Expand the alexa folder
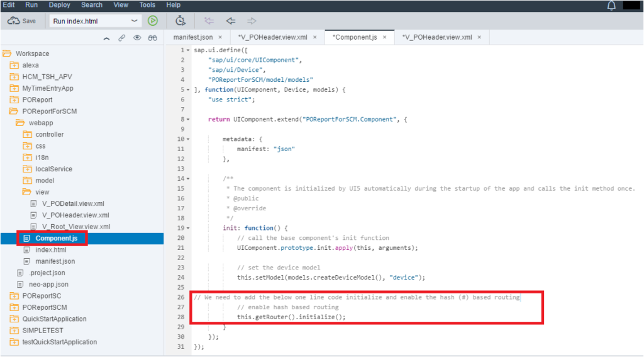 [x=14, y=65]
